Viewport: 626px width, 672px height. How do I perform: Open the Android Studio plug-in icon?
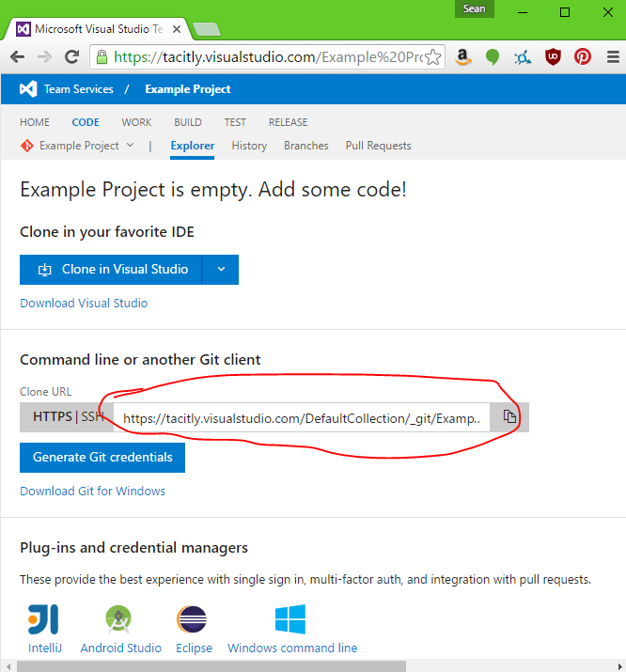pos(119,619)
